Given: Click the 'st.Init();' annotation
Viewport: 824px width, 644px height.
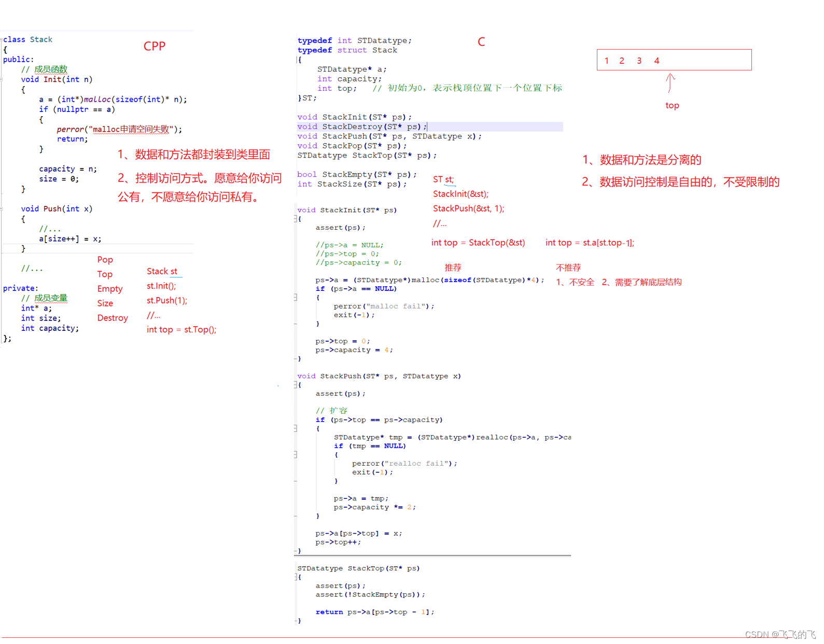Looking at the screenshot, I should tap(161, 286).
